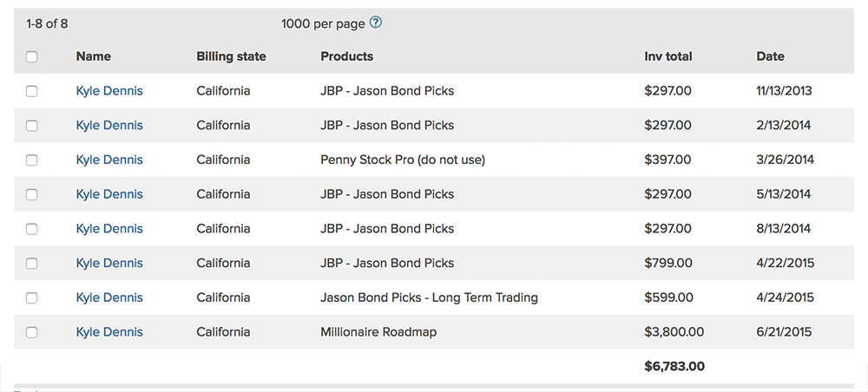This screenshot has height=392, width=868.
Task: Open Kyle Dennis link in the 8/13/2014 row
Action: tap(109, 228)
